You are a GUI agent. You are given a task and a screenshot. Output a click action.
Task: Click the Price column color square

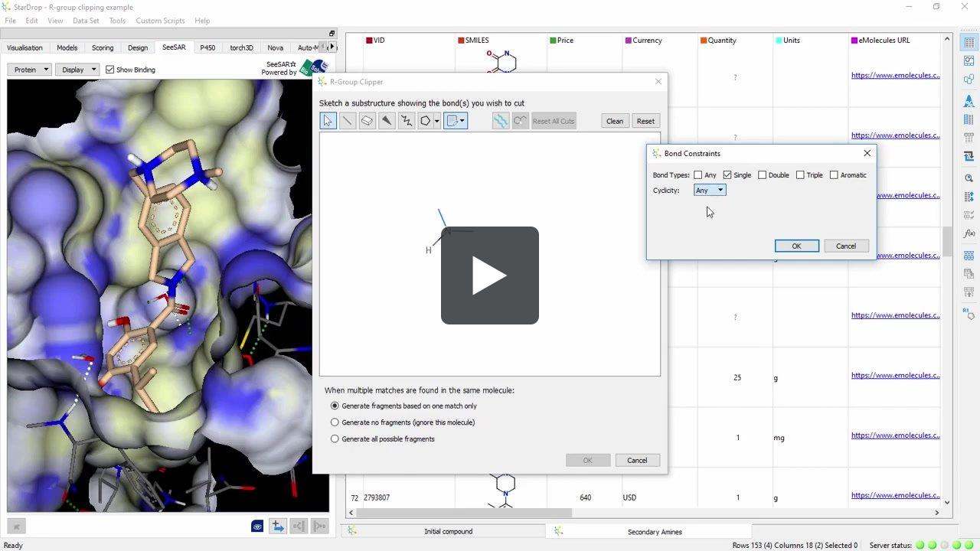554,41
